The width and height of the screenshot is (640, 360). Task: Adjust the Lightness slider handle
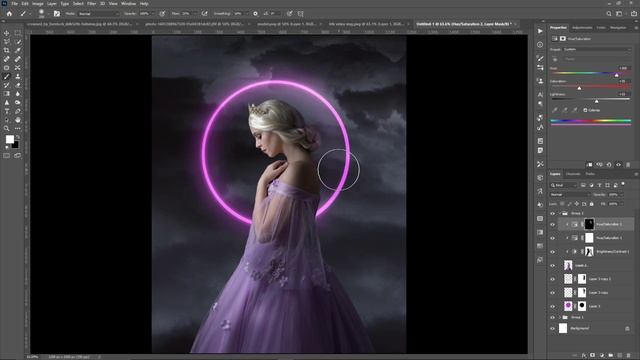click(597, 101)
